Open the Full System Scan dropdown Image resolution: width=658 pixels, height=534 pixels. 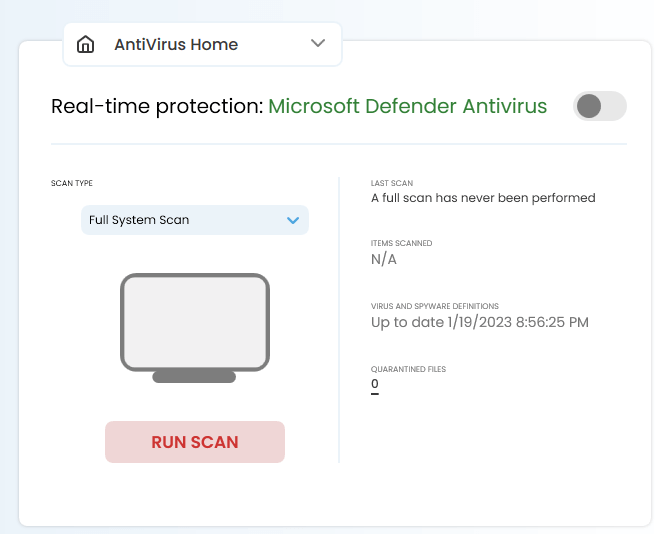pos(195,220)
